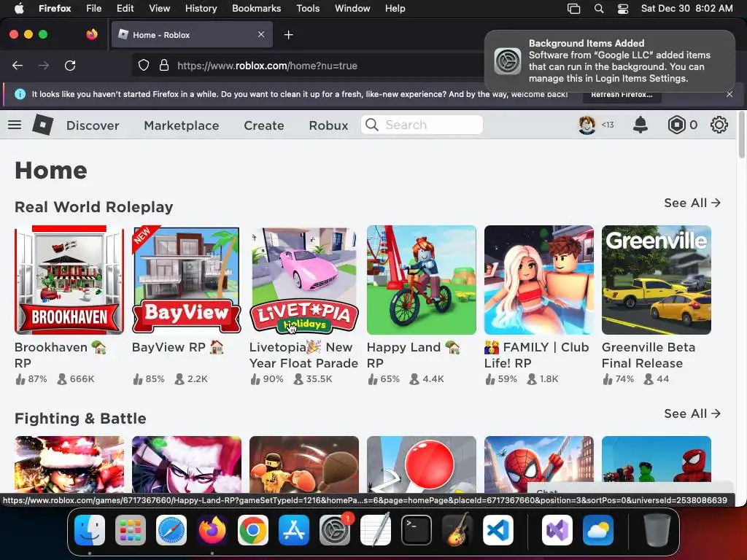
Task: Go to the Marketplace page
Action: click(182, 125)
